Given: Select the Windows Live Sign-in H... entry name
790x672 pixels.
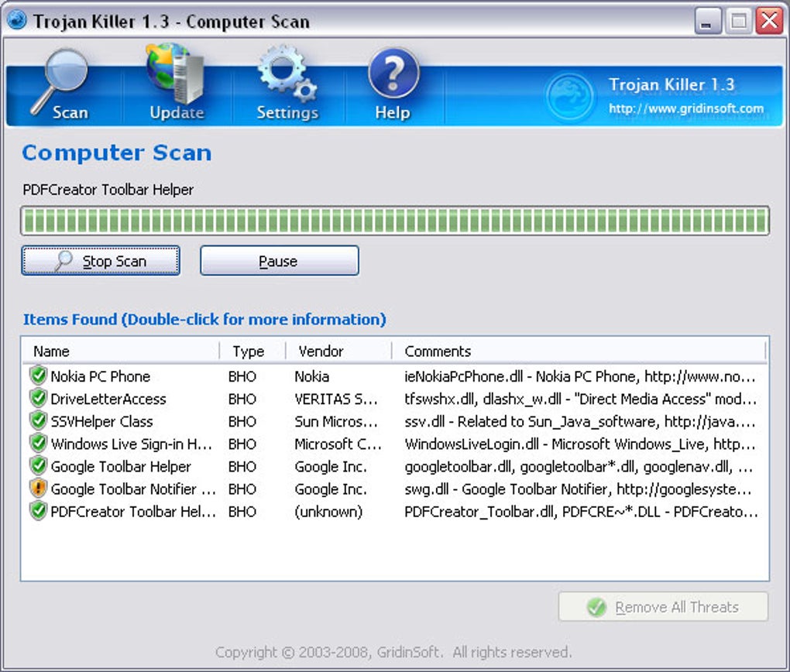Looking at the screenshot, I should pos(131,444).
